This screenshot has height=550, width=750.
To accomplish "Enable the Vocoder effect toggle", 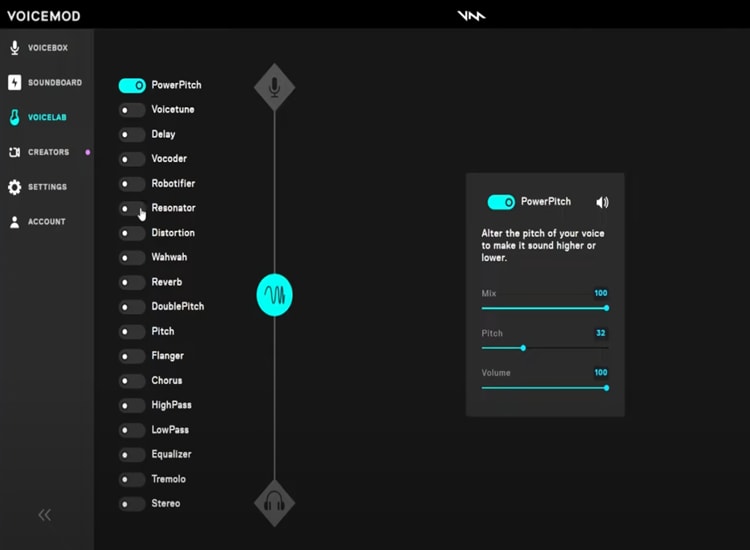I will [132, 159].
